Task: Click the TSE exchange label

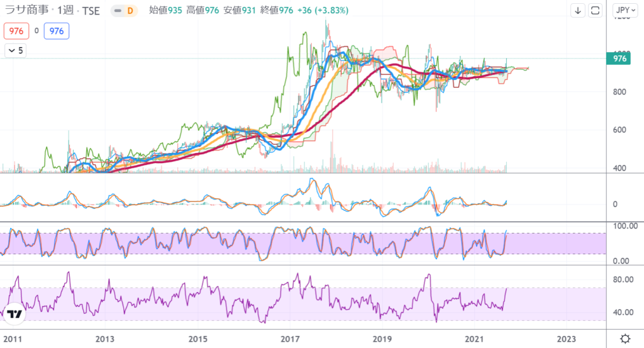Action: click(x=91, y=11)
